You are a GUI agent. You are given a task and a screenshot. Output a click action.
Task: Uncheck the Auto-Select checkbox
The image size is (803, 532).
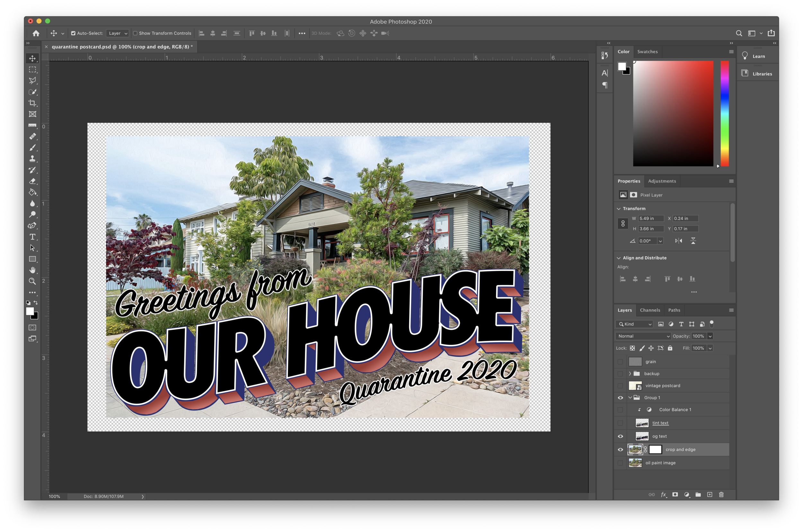[73, 33]
